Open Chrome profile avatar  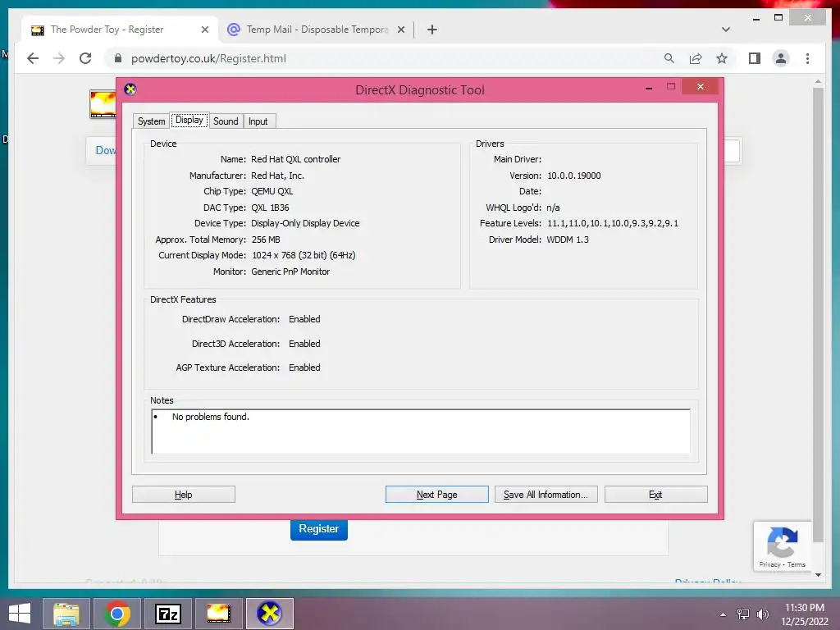coord(781,58)
